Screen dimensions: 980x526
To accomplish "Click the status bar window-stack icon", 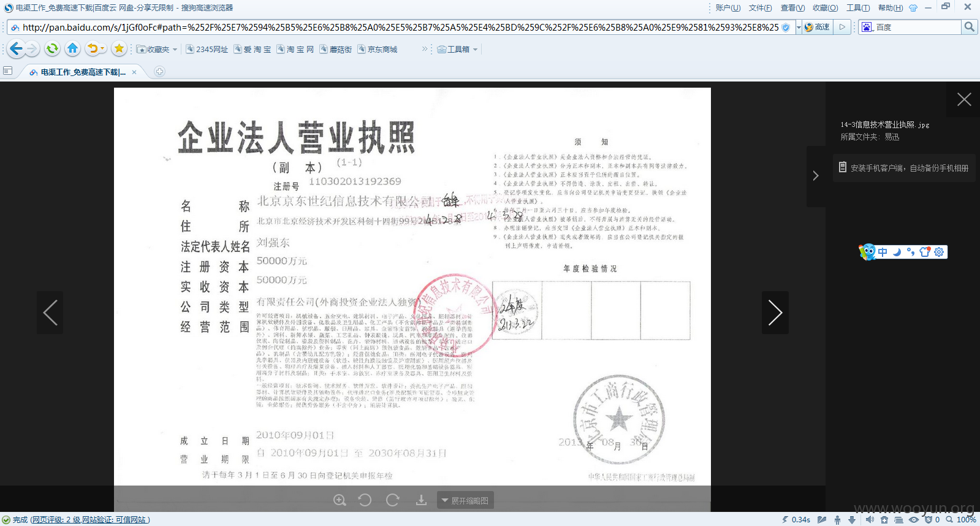I will click(898, 519).
